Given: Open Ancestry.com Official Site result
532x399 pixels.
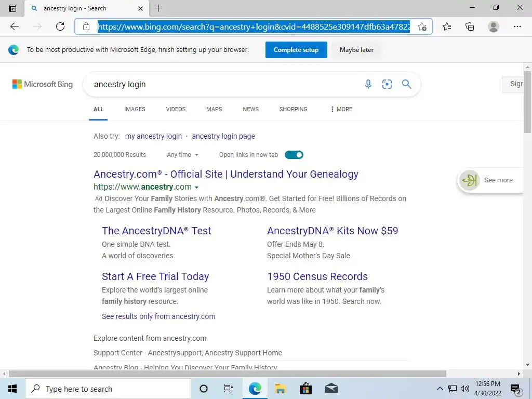Looking at the screenshot, I should coord(226,174).
